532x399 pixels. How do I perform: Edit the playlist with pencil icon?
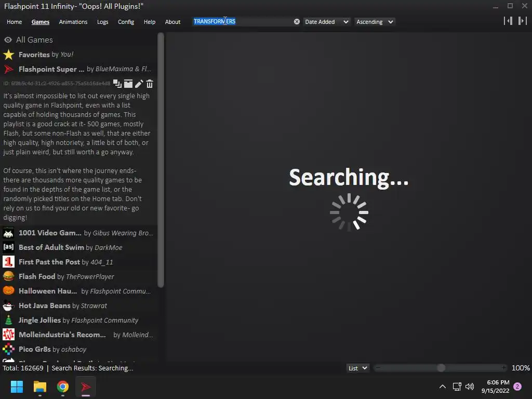(x=139, y=84)
